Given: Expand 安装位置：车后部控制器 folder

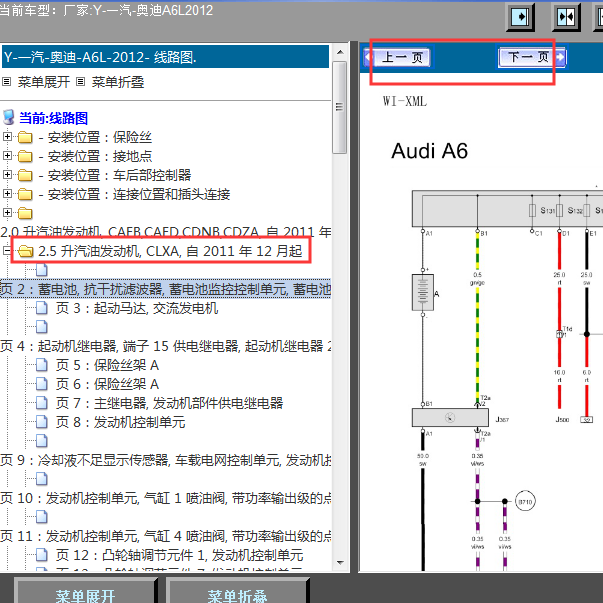Looking at the screenshot, I should 7,175.
